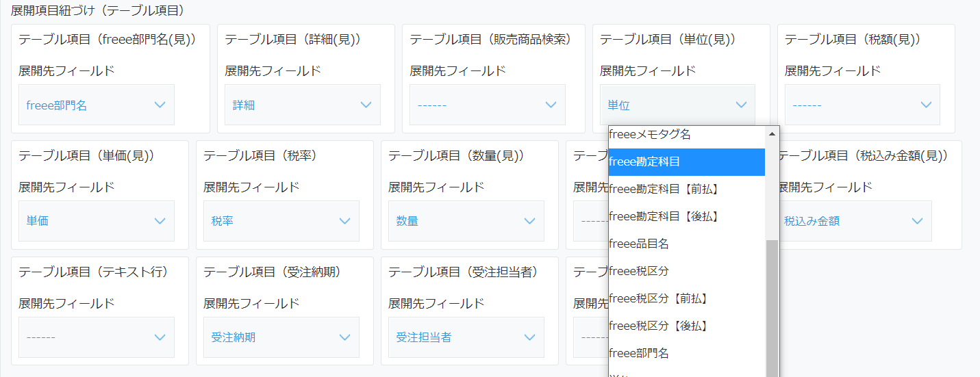
Task: Choose freee税区分 option
Action: [686, 271]
